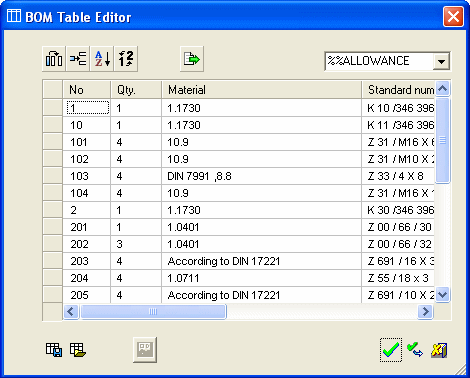This screenshot has width=470, height=378.
Task: Click material cell 'DIN 7991 ,8.8'
Action: point(262,176)
